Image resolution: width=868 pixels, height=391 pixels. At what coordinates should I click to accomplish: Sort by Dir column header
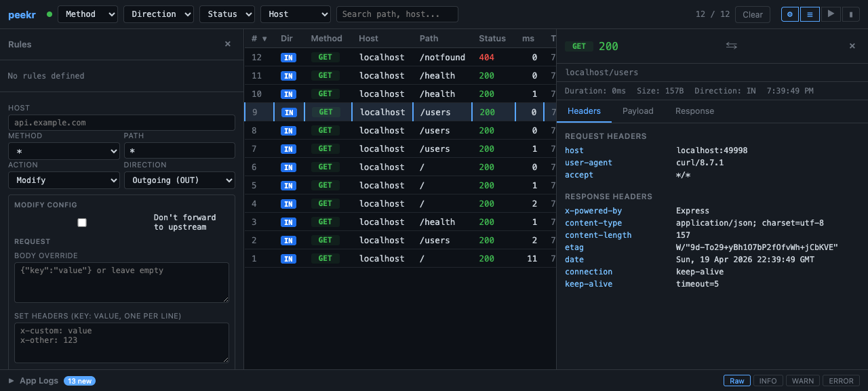point(287,39)
